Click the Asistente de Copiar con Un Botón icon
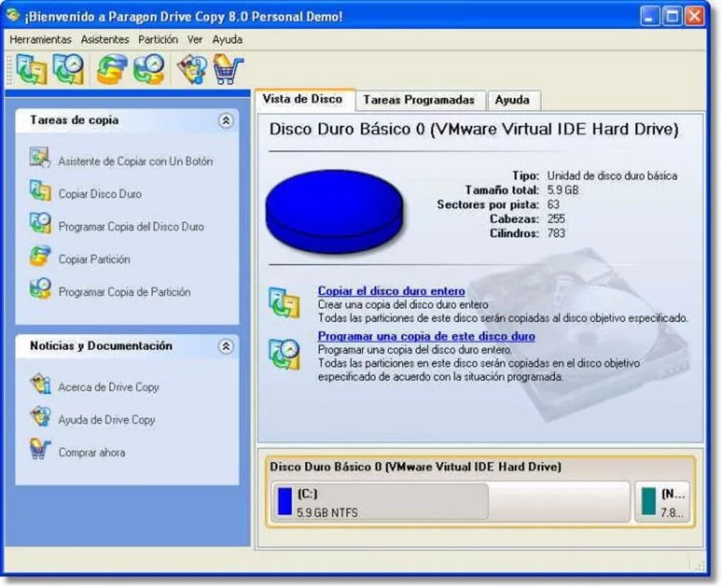 pos(40,158)
